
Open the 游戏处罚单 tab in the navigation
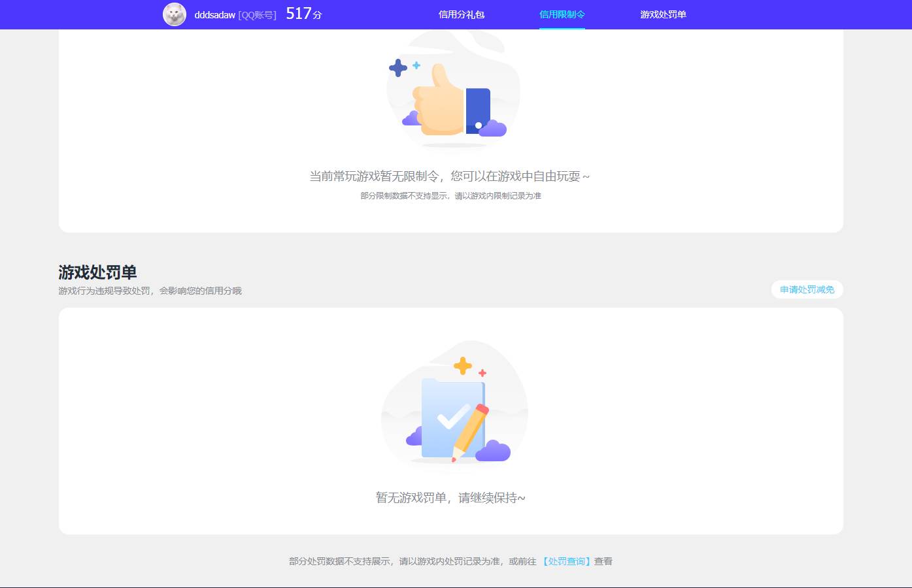point(664,14)
